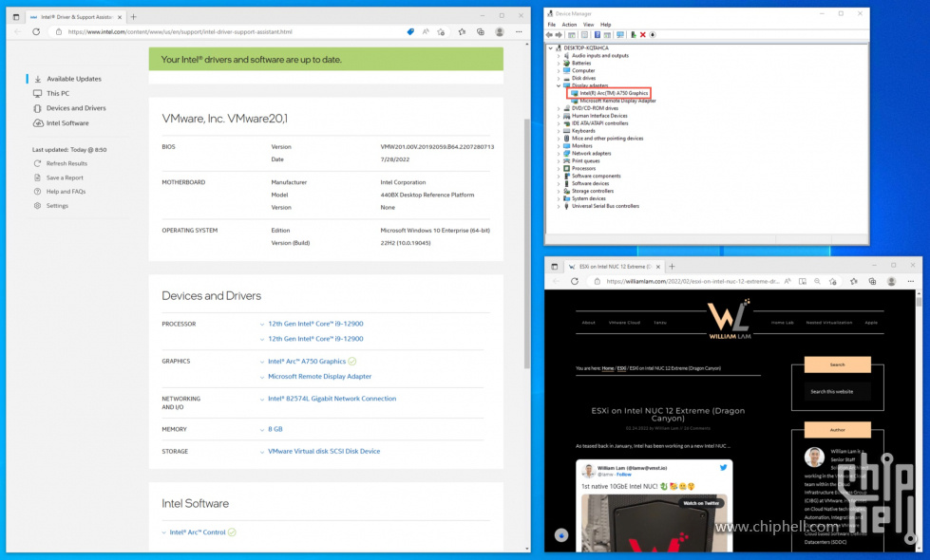The height and width of the screenshot is (560, 930).
Task: Open Intel 82574L Gigabit Network Connection link
Action: tap(332, 399)
